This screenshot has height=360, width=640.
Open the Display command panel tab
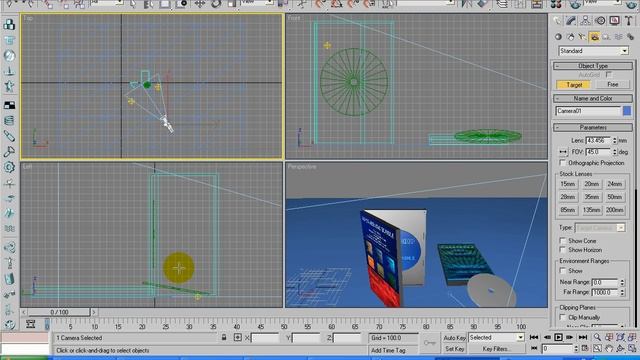[x=614, y=21]
